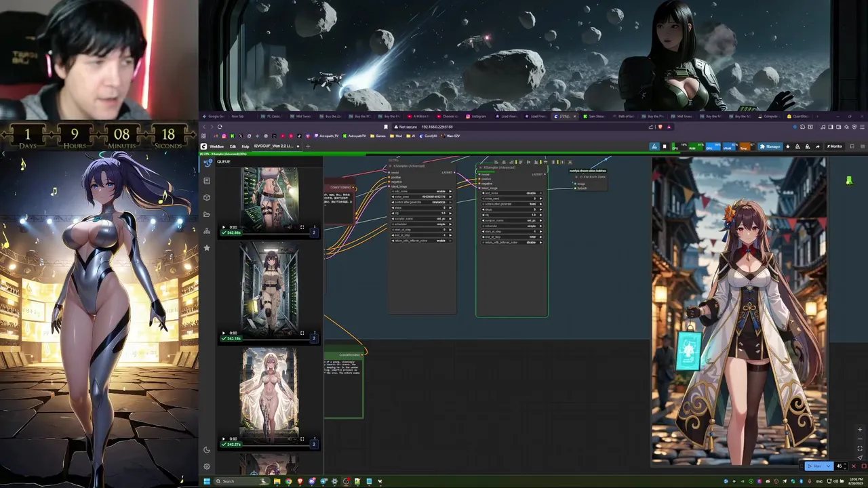Switch to the Sam Streams browser tab
This screenshot has height=488, width=868.
595,116
